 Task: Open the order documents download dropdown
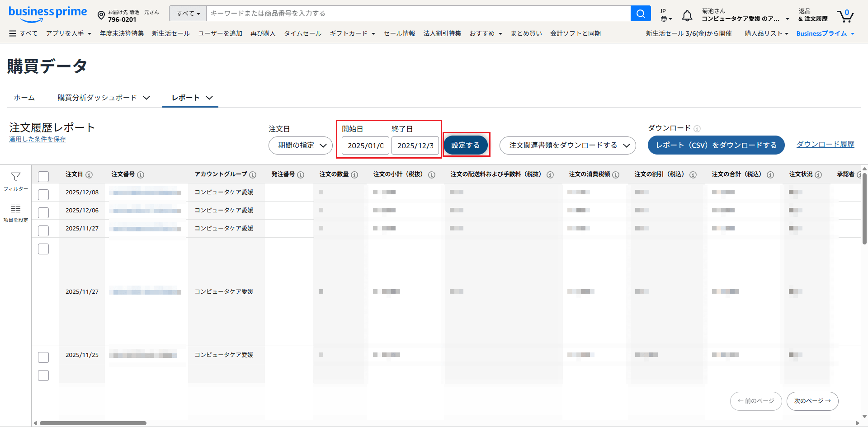[567, 145]
